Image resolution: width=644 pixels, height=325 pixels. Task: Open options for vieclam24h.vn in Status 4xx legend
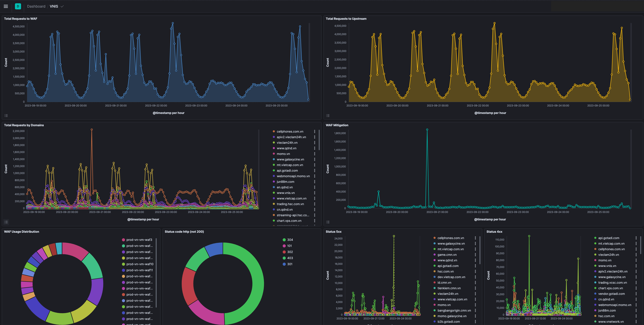coord(636,255)
